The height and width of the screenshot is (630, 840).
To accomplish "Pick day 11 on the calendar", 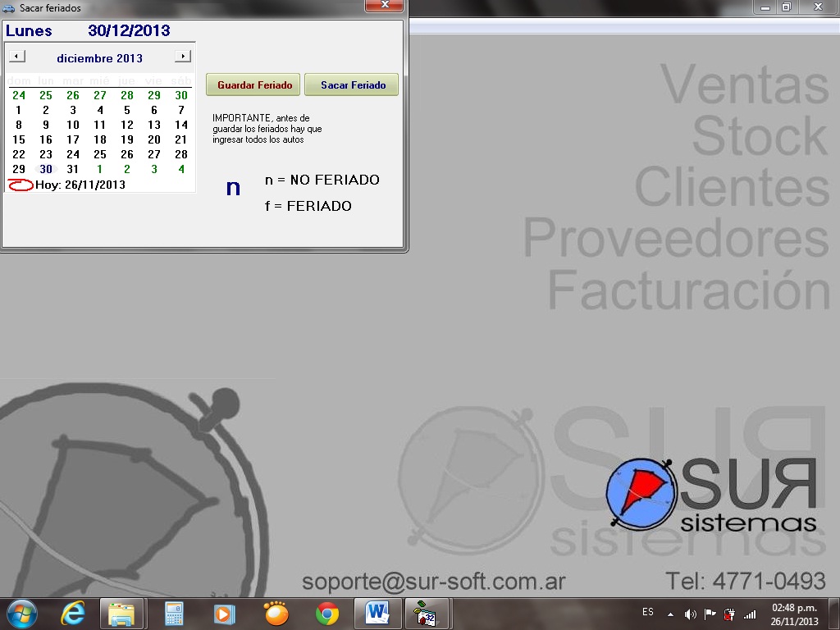I will point(100,125).
